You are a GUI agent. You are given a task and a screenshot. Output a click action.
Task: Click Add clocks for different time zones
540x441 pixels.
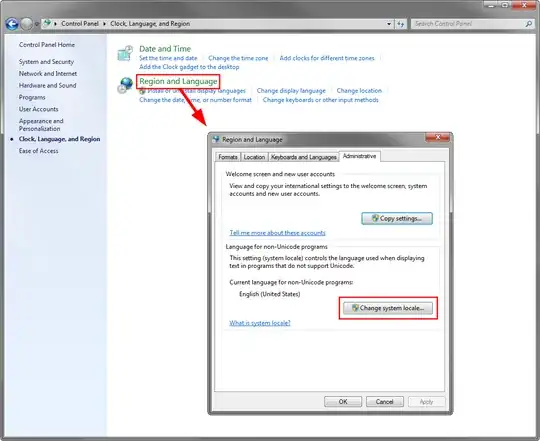327,58
